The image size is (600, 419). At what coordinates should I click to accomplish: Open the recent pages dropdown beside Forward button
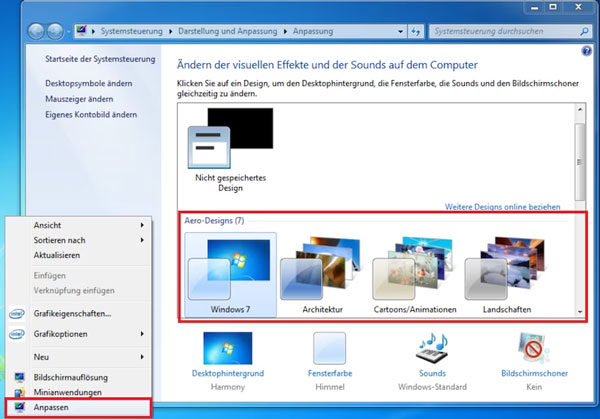(68, 32)
